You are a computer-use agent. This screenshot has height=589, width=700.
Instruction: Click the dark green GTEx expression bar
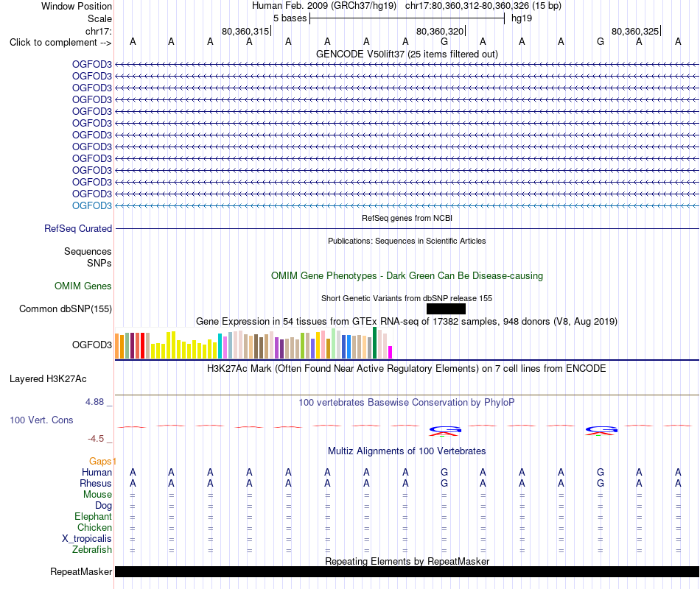coord(375,342)
